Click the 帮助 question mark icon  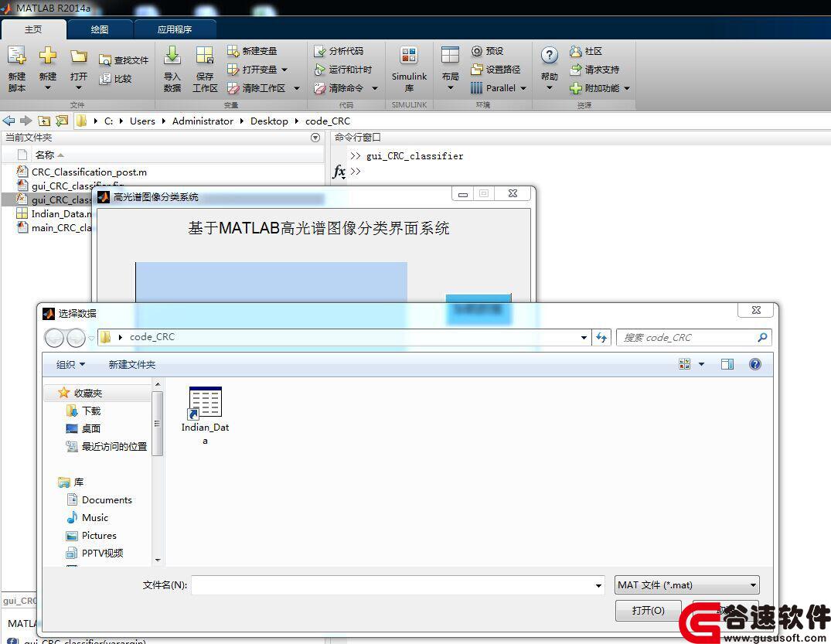click(x=550, y=55)
